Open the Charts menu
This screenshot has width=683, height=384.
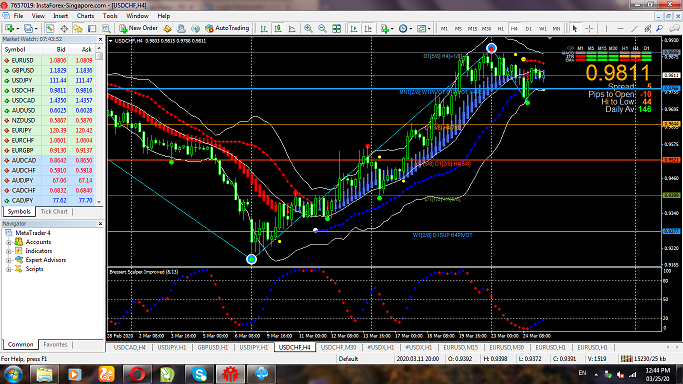tap(85, 16)
